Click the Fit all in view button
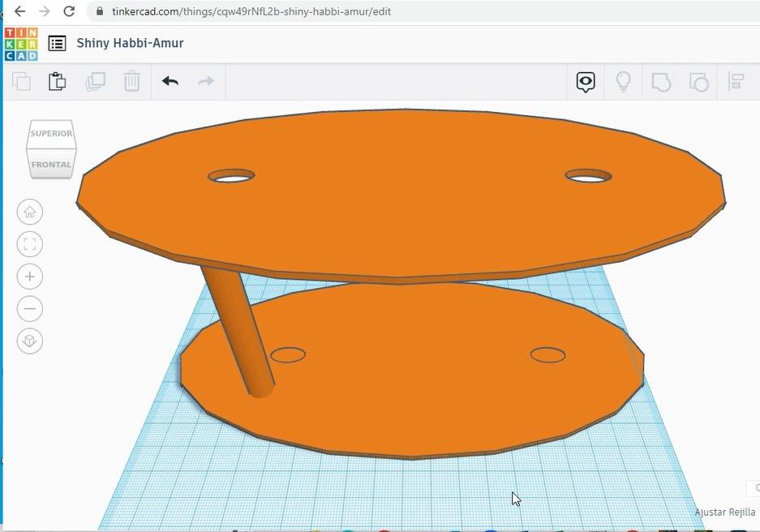 click(29, 244)
